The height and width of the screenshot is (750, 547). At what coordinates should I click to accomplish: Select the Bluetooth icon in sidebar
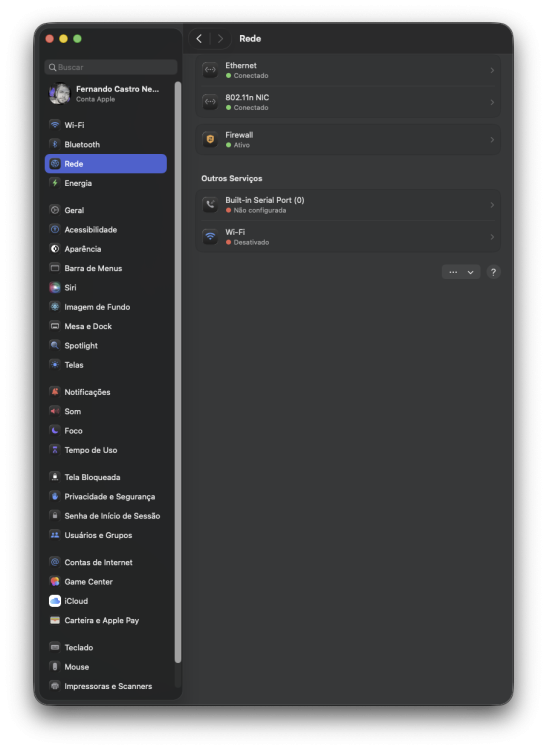(x=55, y=144)
